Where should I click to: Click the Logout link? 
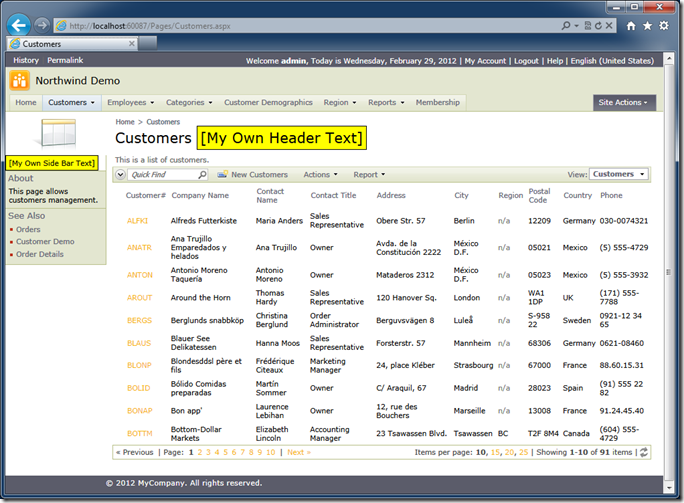(x=526, y=61)
